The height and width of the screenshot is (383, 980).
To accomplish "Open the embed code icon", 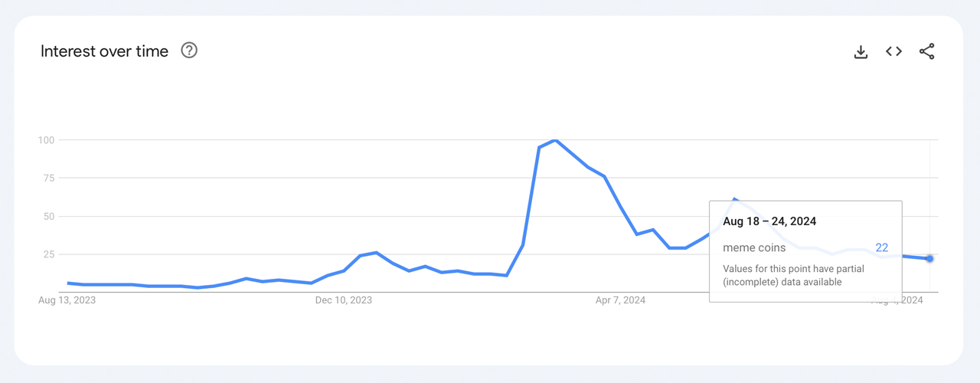I will click(893, 51).
